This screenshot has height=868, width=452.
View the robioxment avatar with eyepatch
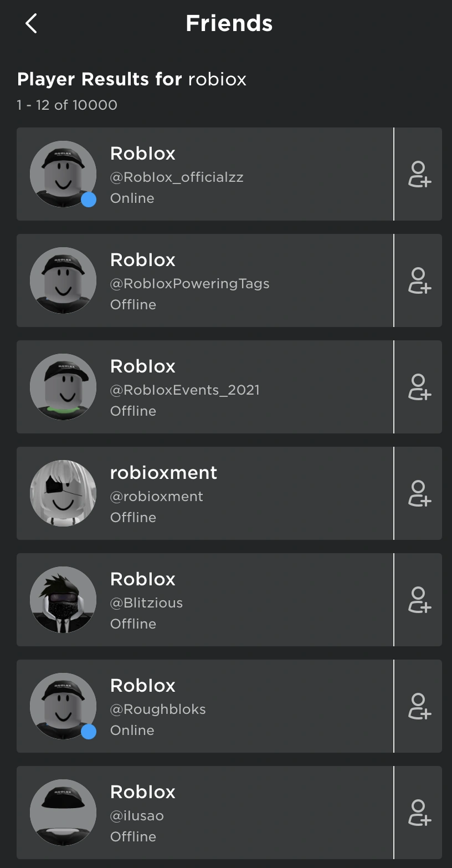(x=63, y=493)
